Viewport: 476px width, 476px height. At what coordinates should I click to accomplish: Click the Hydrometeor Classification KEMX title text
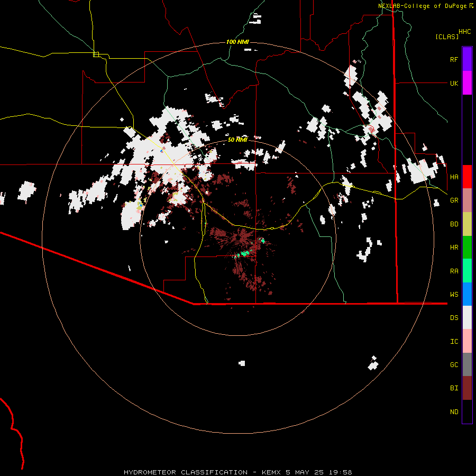click(x=237, y=472)
